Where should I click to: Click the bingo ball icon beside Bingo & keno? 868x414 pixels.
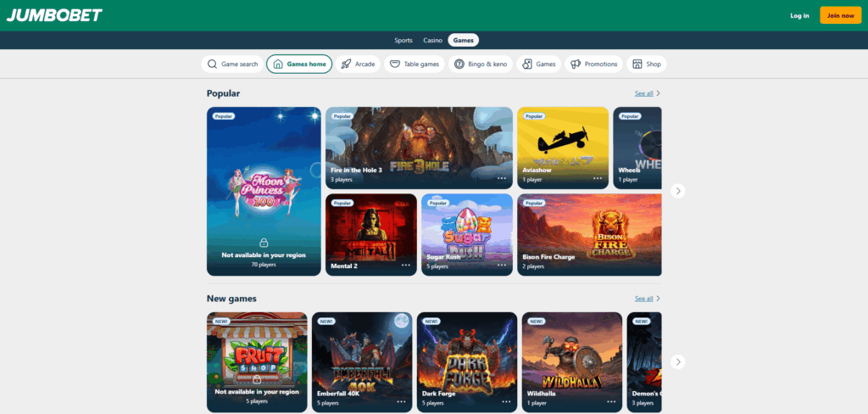[459, 64]
